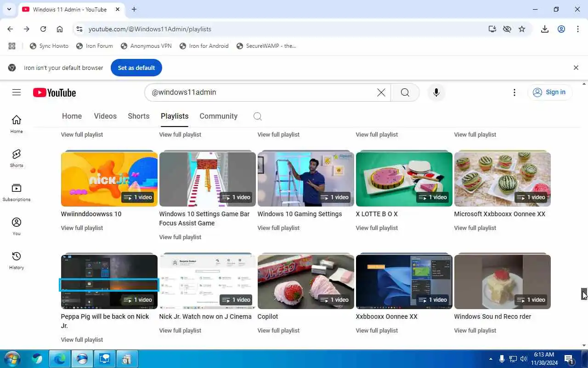
Task: Open Subscriptions in the left sidebar
Action: click(17, 192)
